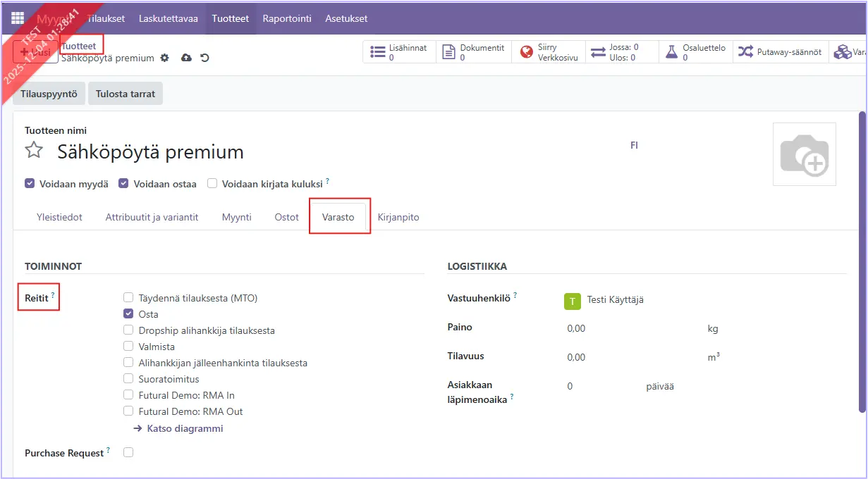The height and width of the screenshot is (479, 868).
Task: Enable Täydennä tilauksesta (MTO) route
Action: (128, 298)
